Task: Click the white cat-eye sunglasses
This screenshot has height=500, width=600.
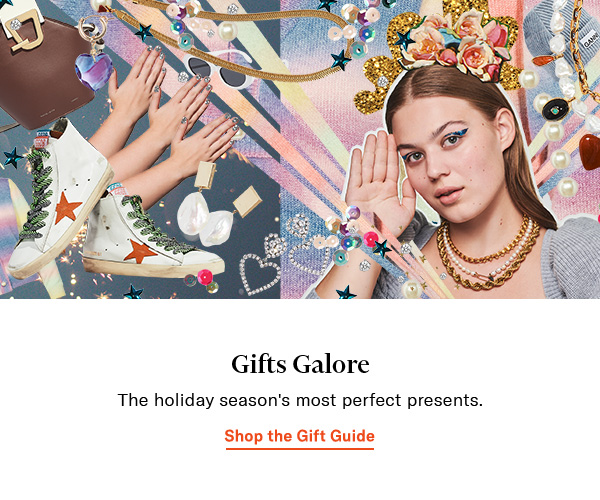Action: 219,71
